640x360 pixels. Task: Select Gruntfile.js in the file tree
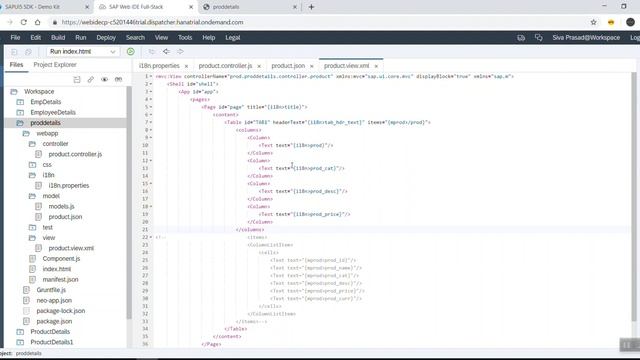[51, 290]
